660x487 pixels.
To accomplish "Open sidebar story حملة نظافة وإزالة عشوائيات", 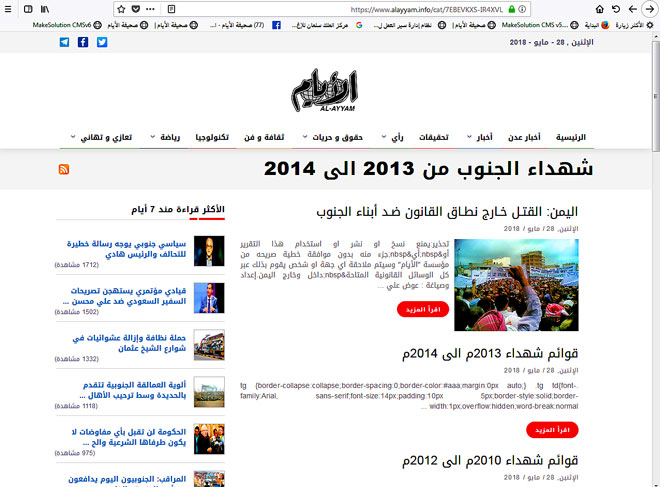I will click(x=129, y=343).
